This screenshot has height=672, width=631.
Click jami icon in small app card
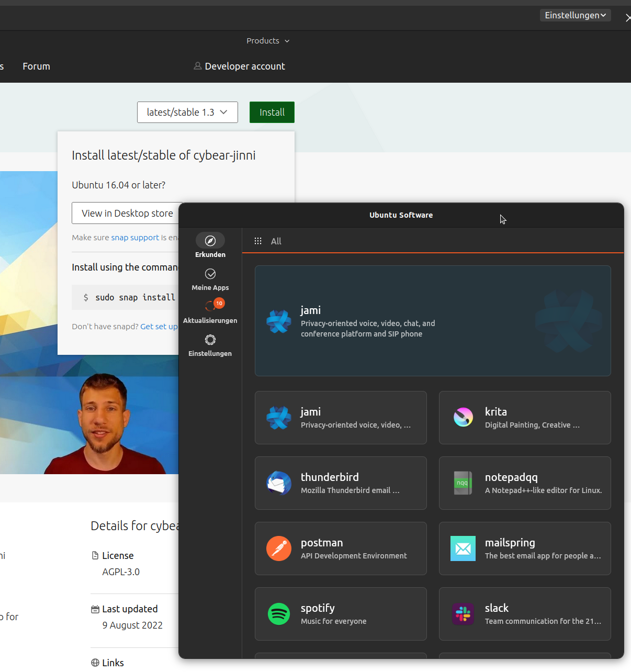(x=279, y=418)
